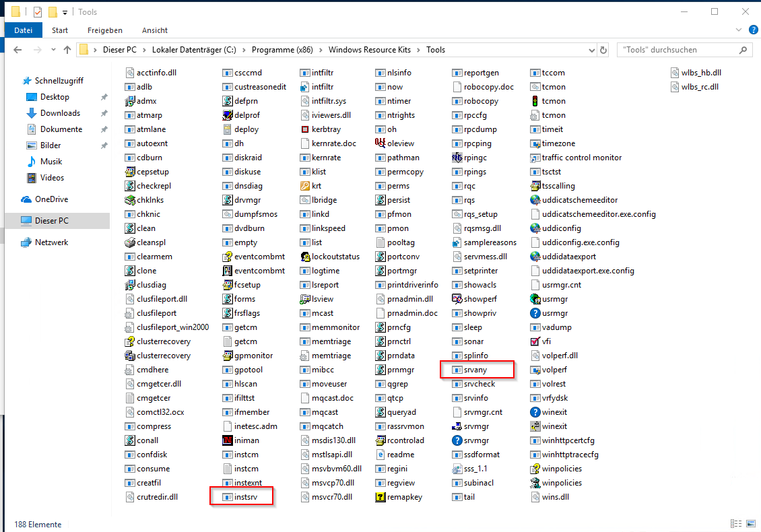The height and width of the screenshot is (532, 761).
Task: Select the chklnks file
Action: (x=144, y=200)
